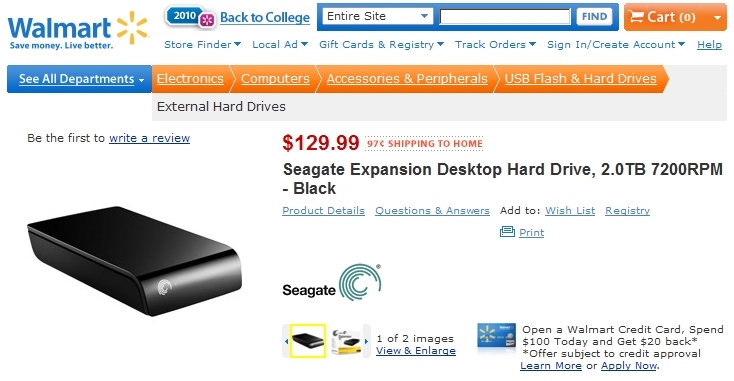Expand the See All Departments menu
This screenshot has width=734, height=381.
point(79,79)
